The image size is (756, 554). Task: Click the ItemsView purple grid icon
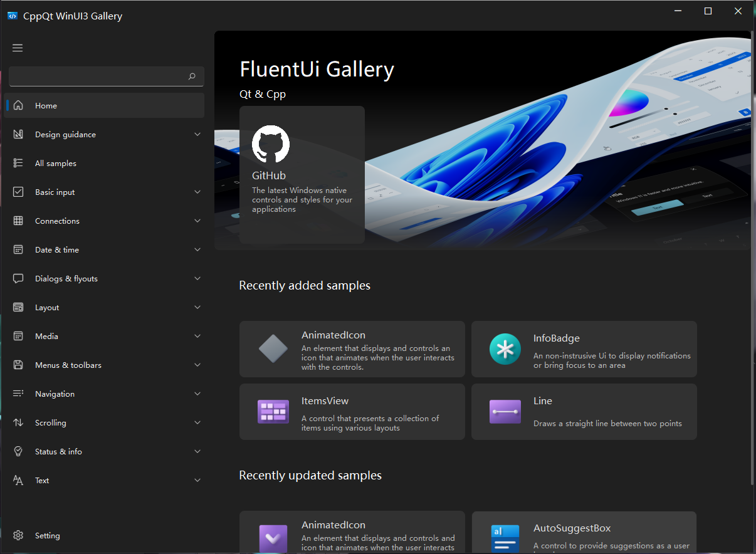pyautogui.click(x=273, y=412)
